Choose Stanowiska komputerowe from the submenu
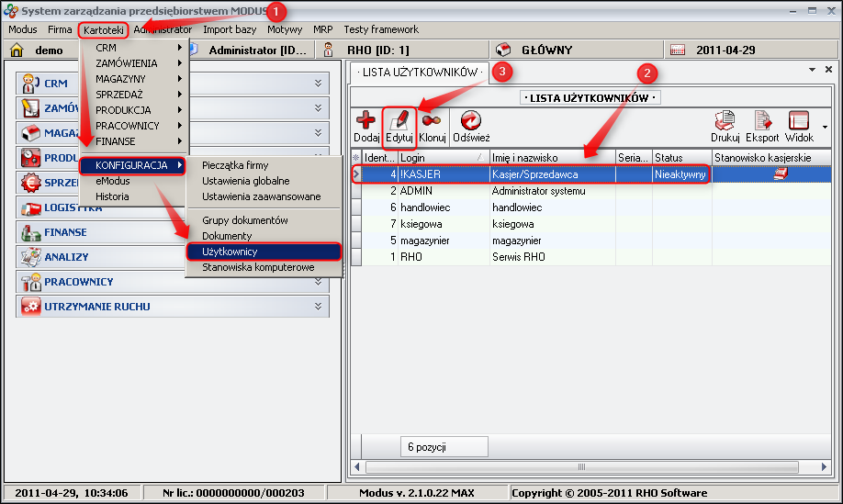 pyautogui.click(x=264, y=267)
